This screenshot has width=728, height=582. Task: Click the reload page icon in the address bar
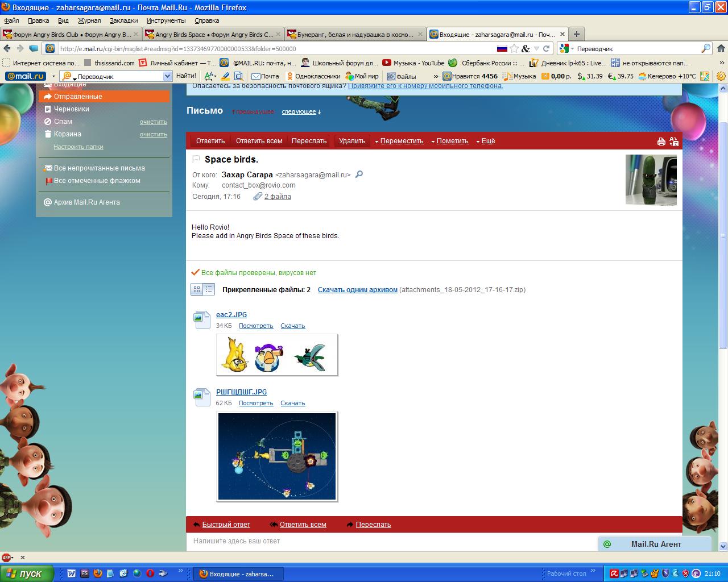(x=547, y=49)
